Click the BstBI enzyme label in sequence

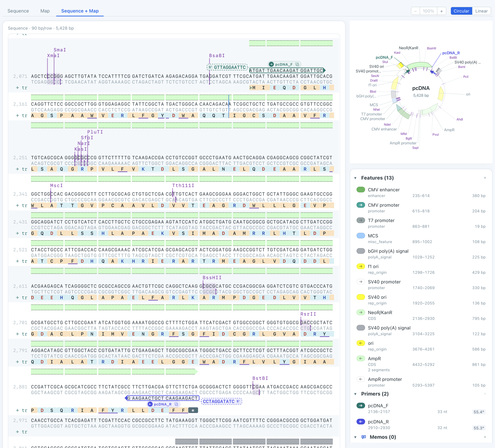click(260, 378)
